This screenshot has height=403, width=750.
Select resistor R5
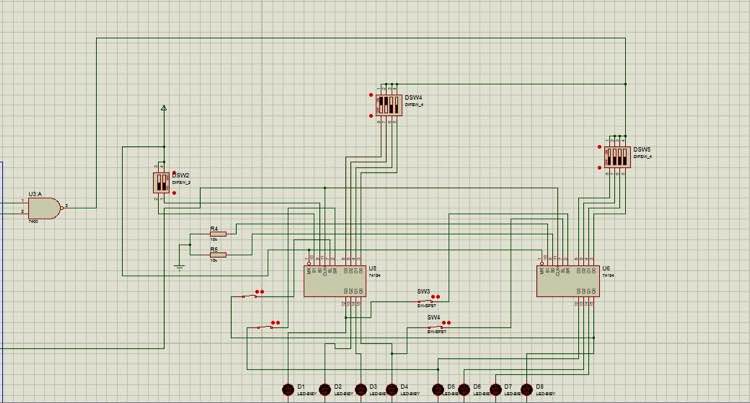(x=218, y=255)
